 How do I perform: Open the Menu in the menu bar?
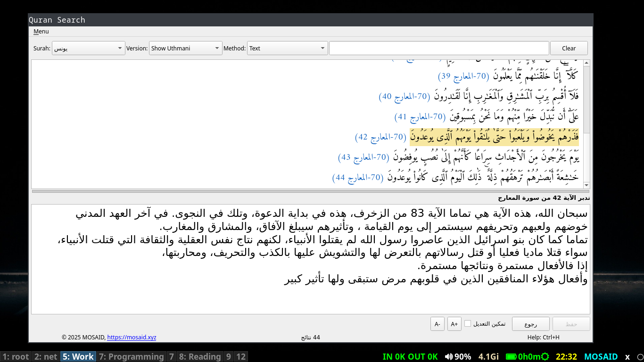click(x=41, y=32)
